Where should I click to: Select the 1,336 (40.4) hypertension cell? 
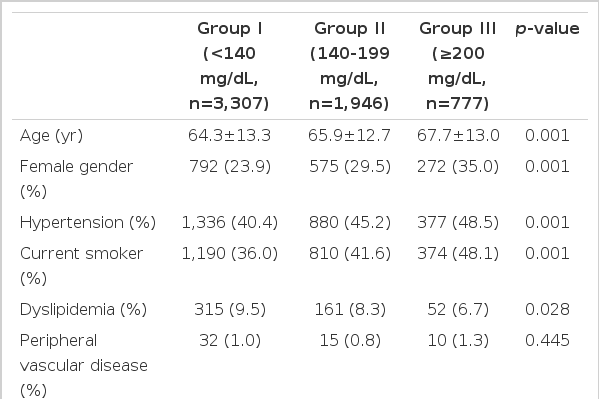(x=230, y=222)
